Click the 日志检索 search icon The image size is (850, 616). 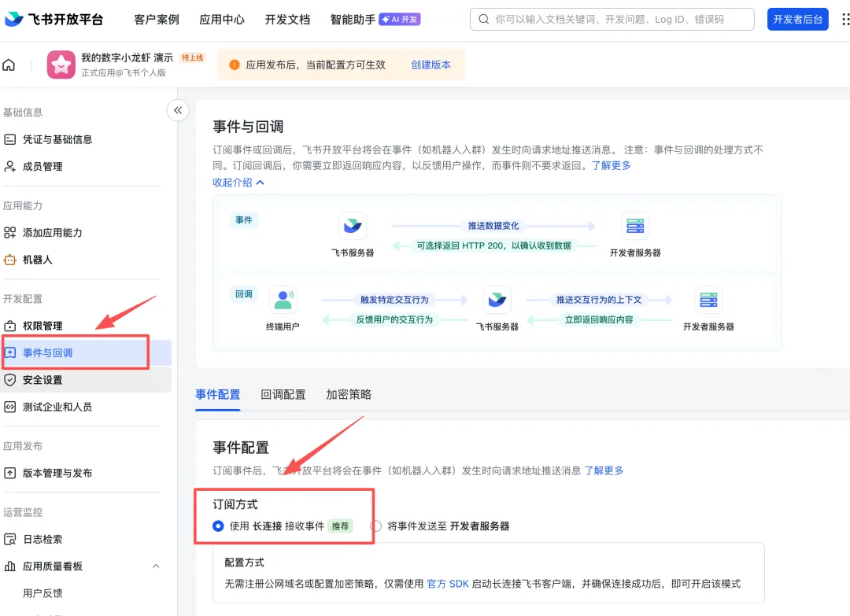(x=9, y=539)
